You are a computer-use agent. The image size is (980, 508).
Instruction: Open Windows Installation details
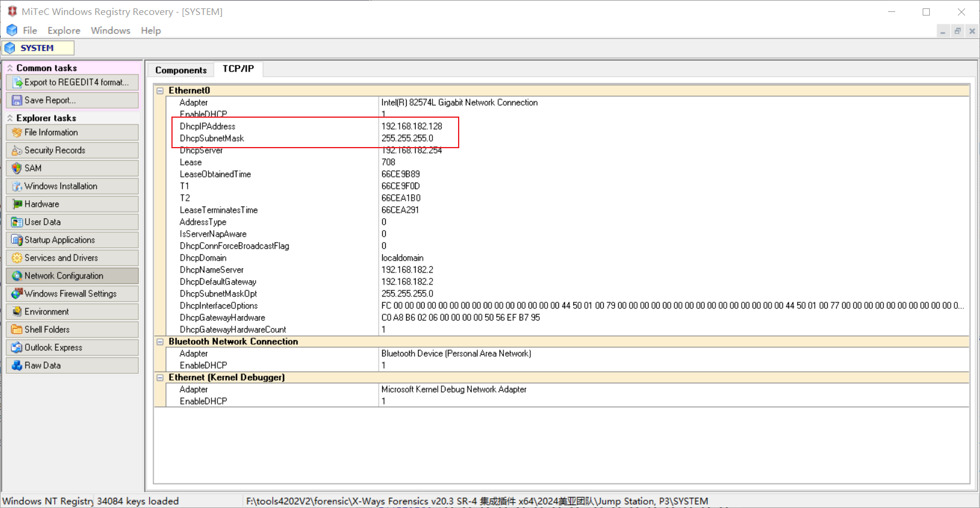pos(72,186)
